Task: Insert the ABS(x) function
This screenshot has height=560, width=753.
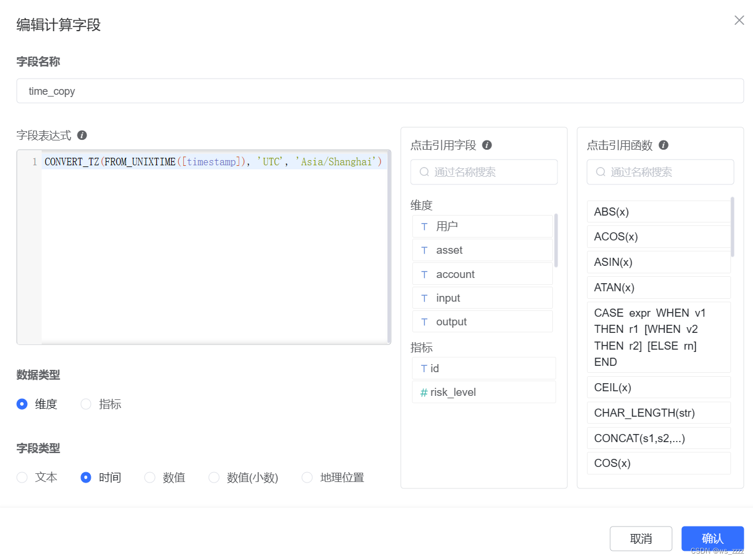Action: click(x=659, y=212)
